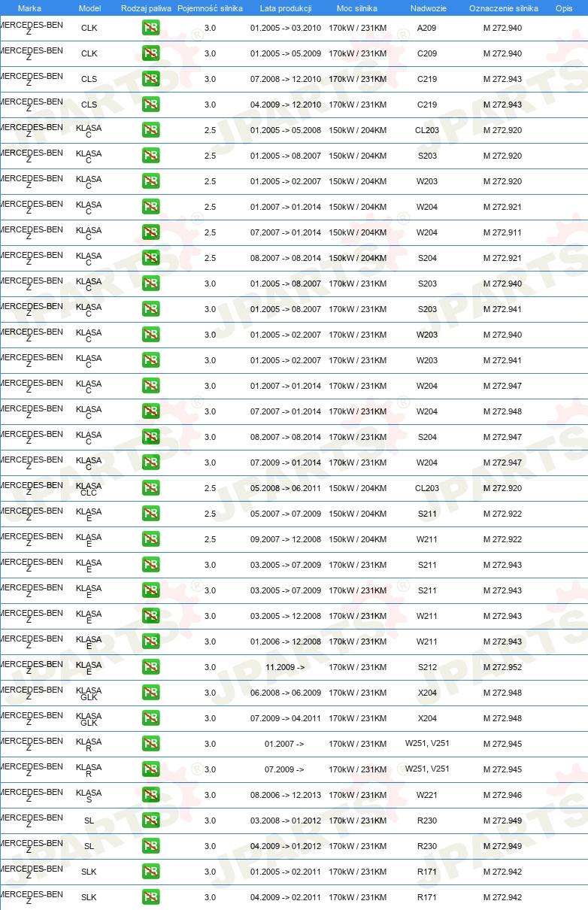588x910 pixels.
Task: Click petrol fuel icon in CLK A209 row
Action: [150, 29]
